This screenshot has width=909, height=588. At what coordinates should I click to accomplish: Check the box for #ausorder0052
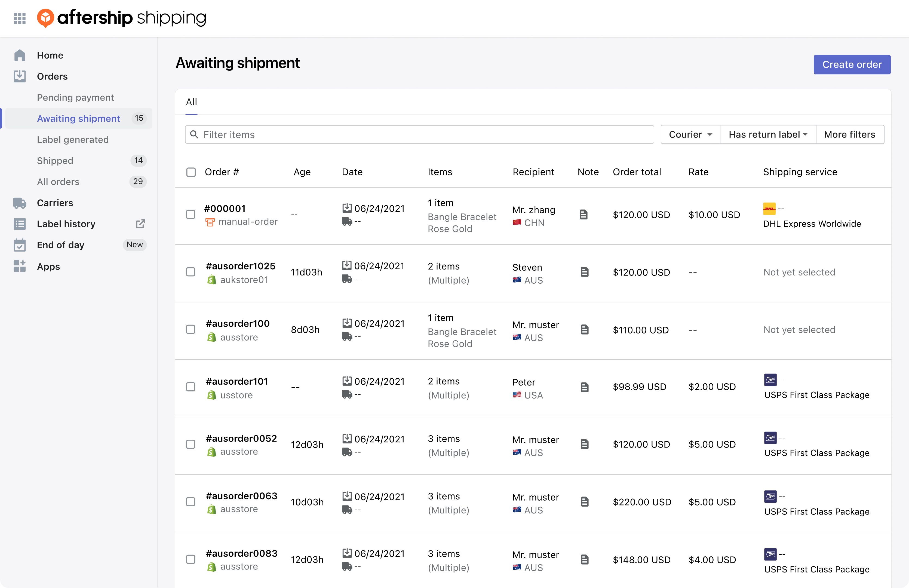tap(191, 444)
